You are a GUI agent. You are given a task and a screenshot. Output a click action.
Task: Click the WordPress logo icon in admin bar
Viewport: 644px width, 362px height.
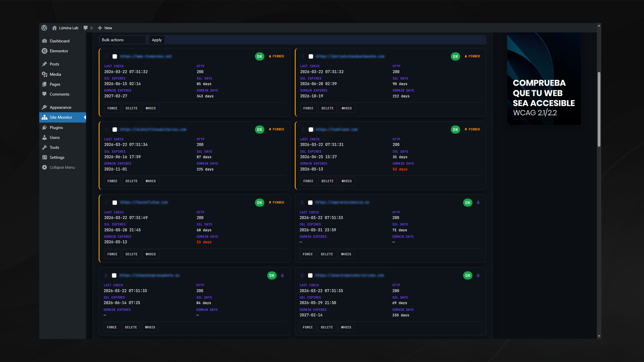[x=44, y=28]
